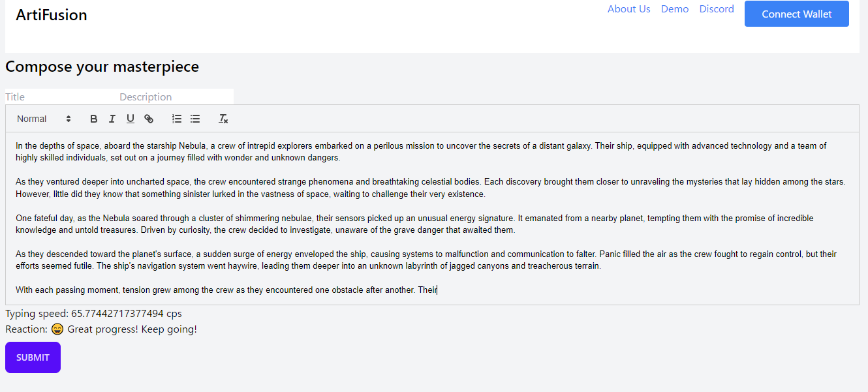Click the "Compose your masterpiece" heading

click(102, 67)
